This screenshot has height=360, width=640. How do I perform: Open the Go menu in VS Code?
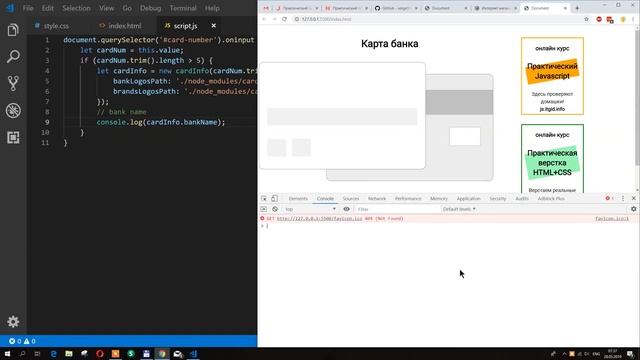[x=127, y=8]
